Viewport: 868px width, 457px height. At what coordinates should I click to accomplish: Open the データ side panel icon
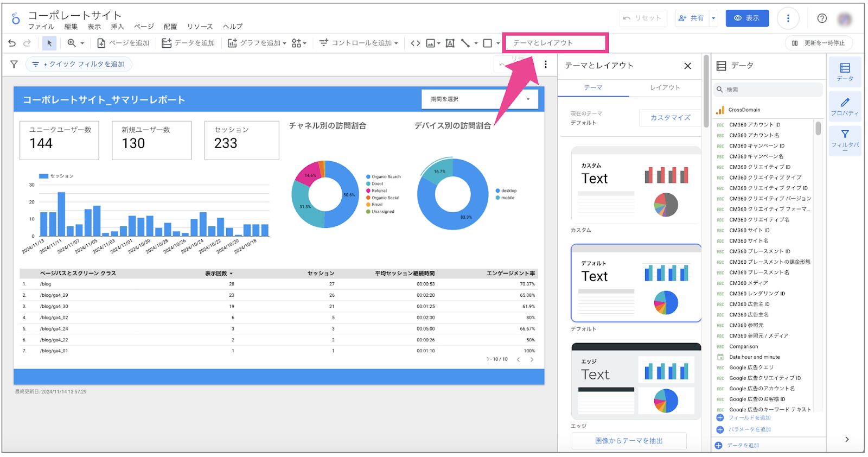[845, 72]
